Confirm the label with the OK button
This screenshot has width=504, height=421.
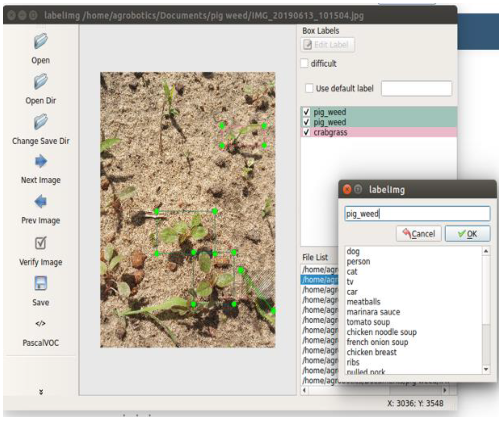(467, 234)
